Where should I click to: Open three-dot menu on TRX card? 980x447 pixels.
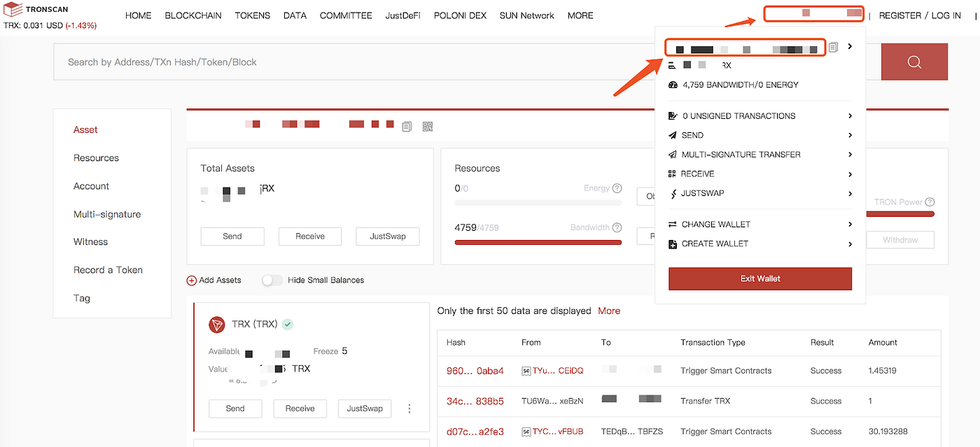point(409,409)
